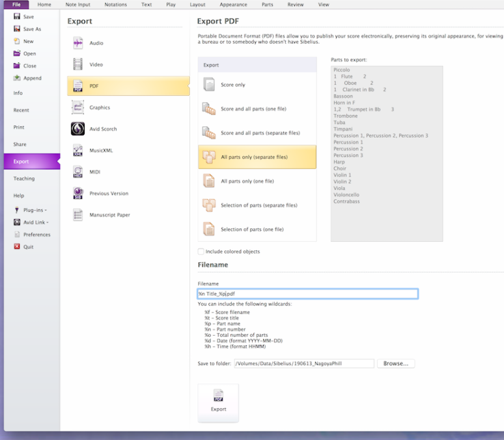This screenshot has width=504, height=440.
Task: Switch to the Parts ribbon tab
Action: (268, 5)
